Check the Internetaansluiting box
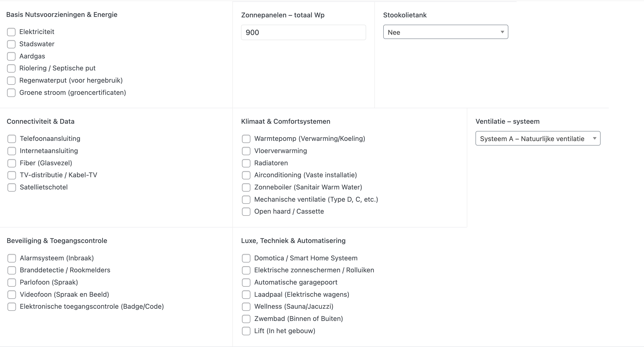Image resolution: width=644 pixels, height=347 pixels. pos(12,151)
